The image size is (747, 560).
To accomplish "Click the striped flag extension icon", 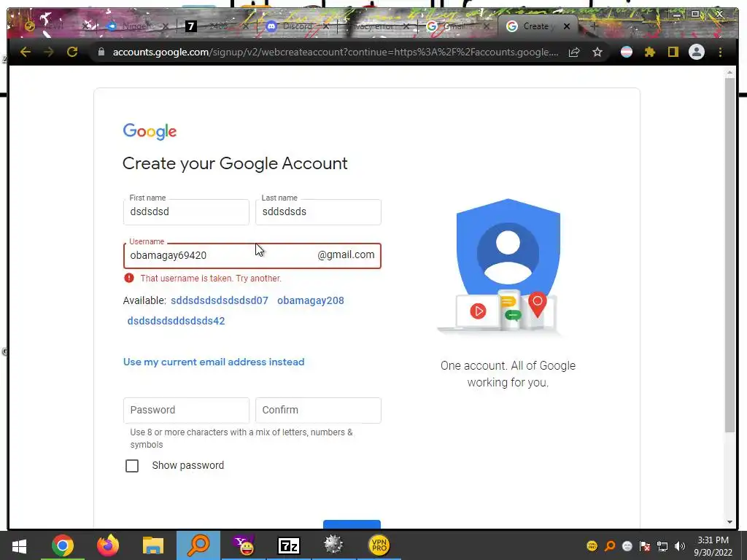I will click(x=627, y=52).
